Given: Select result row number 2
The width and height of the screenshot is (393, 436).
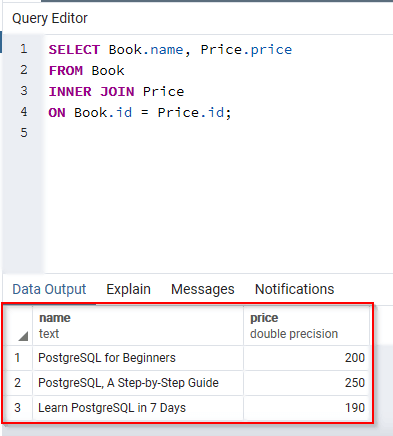Looking at the screenshot, I should tap(18, 383).
